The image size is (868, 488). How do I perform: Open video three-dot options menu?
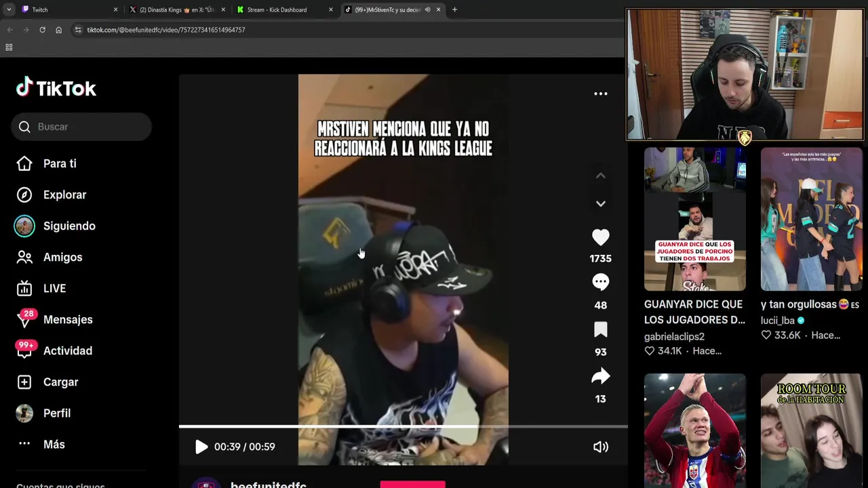coord(601,94)
